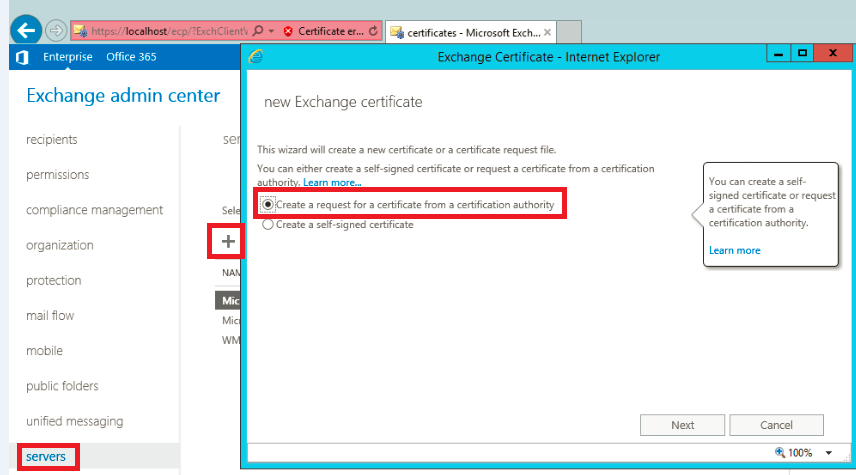The width and height of the screenshot is (856, 475).
Task: Click the Next button in wizard
Action: 682,425
